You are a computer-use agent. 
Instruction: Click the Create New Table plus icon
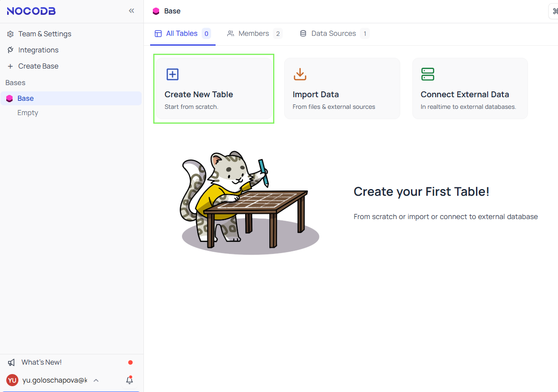pyautogui.click(x=172, y=74)
